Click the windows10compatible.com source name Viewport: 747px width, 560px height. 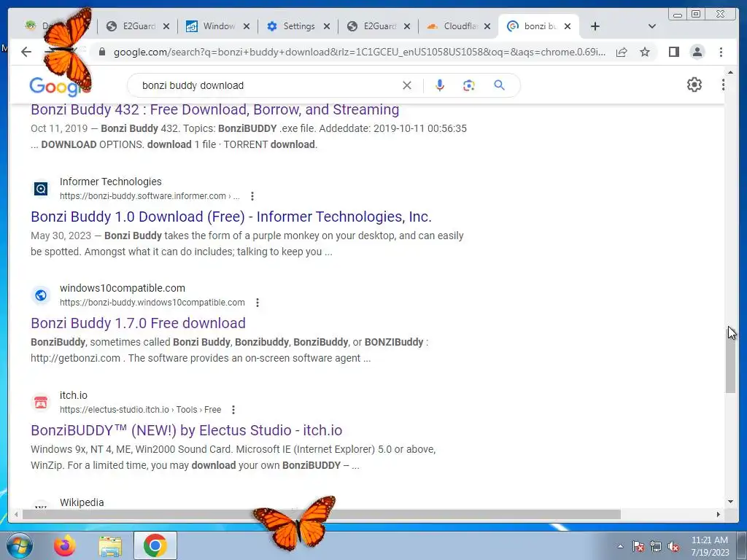point(123,288)
